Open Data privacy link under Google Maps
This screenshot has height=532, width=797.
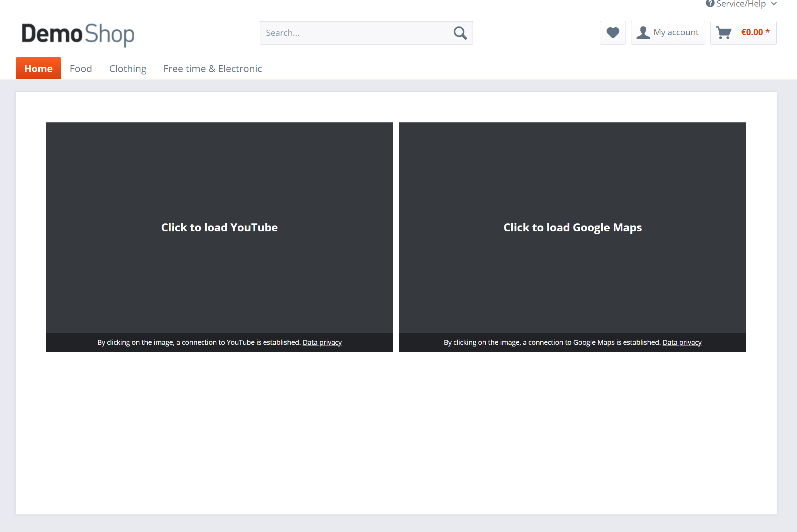[682, 342]
